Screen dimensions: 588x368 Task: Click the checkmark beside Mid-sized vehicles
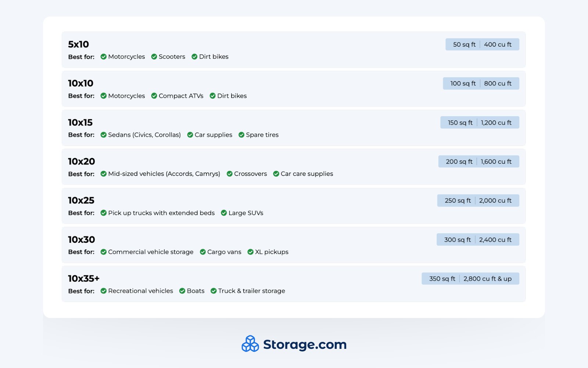pos(104,174)
